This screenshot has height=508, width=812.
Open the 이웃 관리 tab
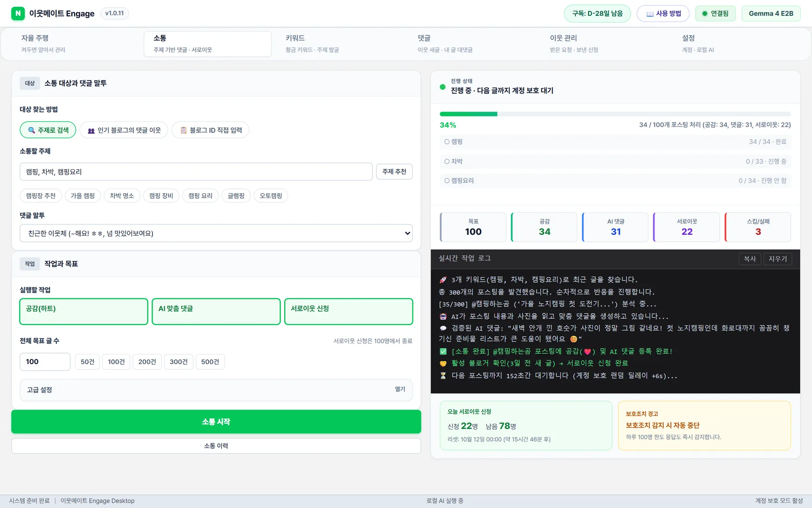[x=604, y=44]
